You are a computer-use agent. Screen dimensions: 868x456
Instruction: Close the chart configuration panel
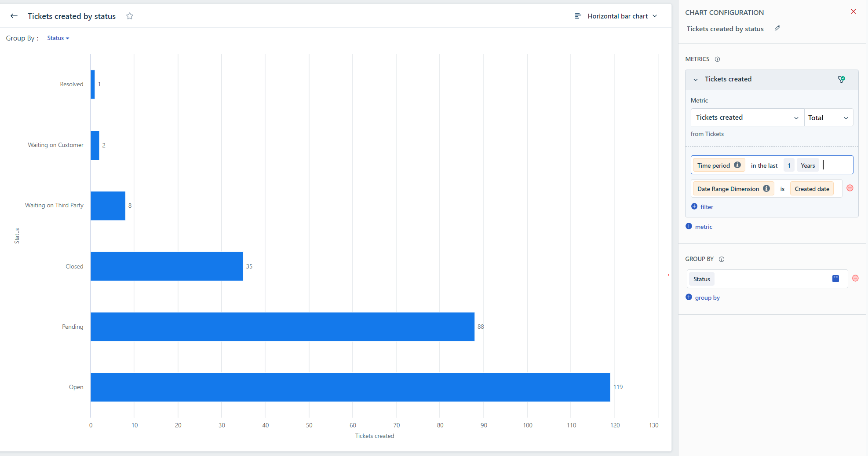tap(853, 12)
